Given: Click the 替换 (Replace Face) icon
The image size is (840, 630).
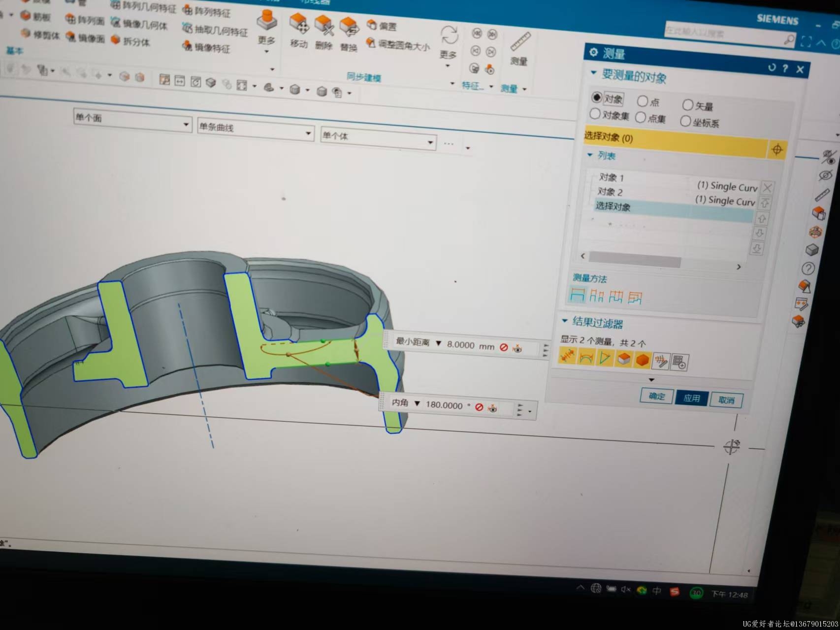Looking at the screenshot, I should click(x=349, y=27).
